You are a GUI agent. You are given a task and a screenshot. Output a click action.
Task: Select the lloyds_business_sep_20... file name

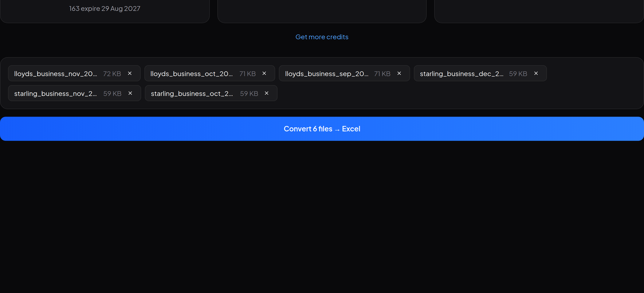pos(326,74)
